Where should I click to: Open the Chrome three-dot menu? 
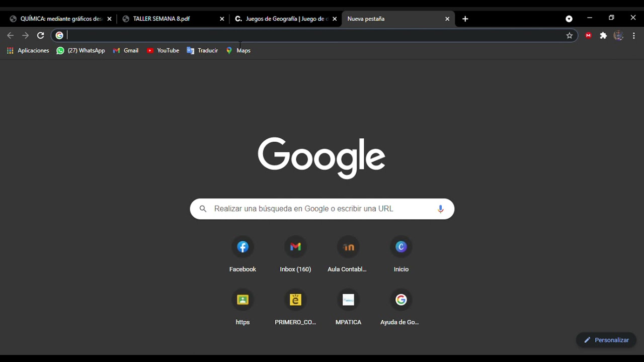[x=634, y=36]
